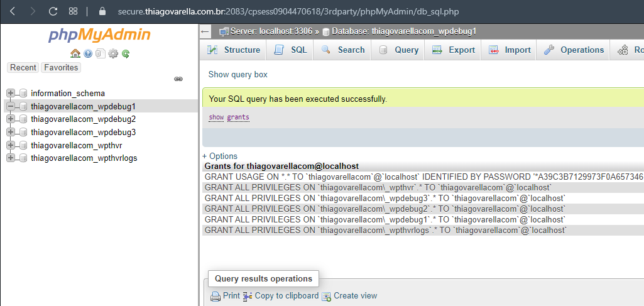
Task: Click the browser back arrow
Action: (13, 11)
